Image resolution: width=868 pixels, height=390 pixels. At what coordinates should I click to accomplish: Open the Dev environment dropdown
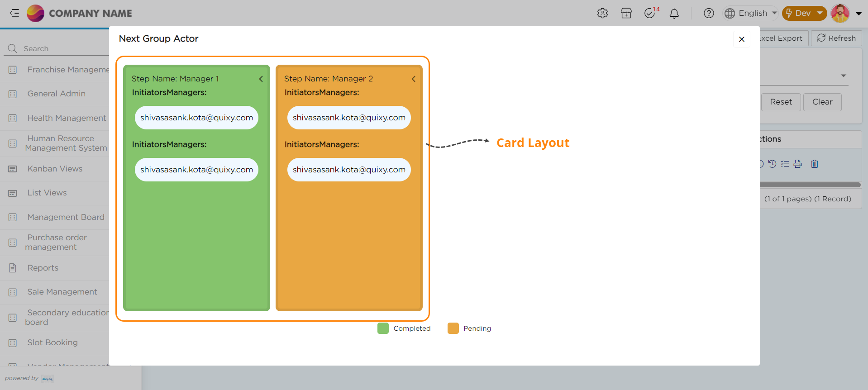click(x=804, y=13)
